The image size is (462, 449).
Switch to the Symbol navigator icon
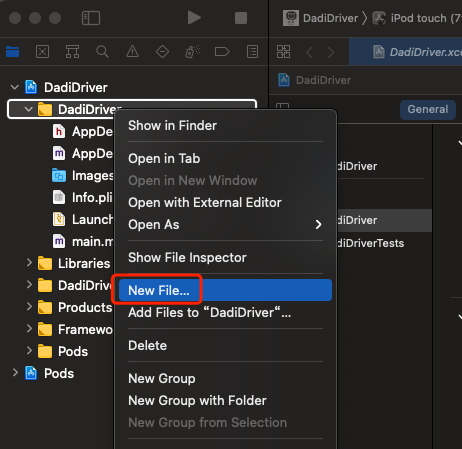point(72,52)
